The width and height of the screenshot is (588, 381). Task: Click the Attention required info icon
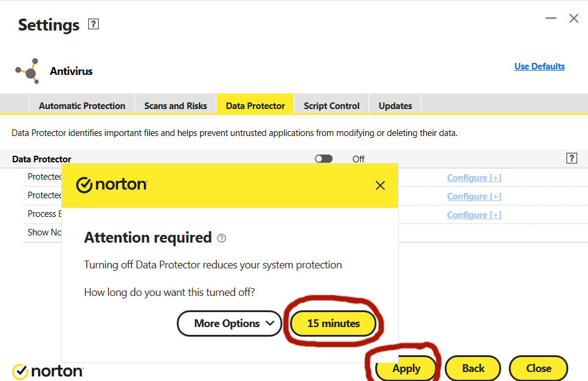click(222, 238)
